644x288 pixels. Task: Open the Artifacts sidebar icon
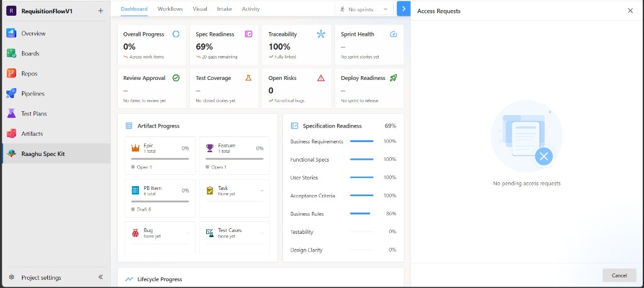[11, 133]
